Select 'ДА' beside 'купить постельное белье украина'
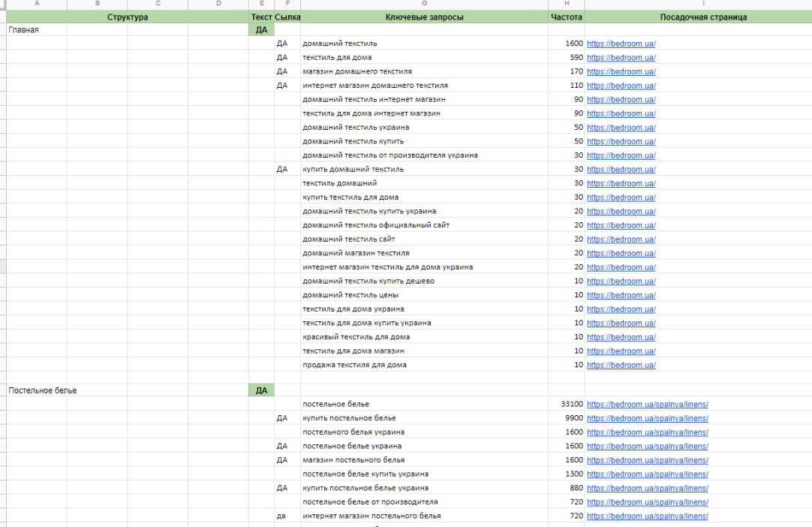This screenshot has height=527, width=812. [x=287, y=488]
